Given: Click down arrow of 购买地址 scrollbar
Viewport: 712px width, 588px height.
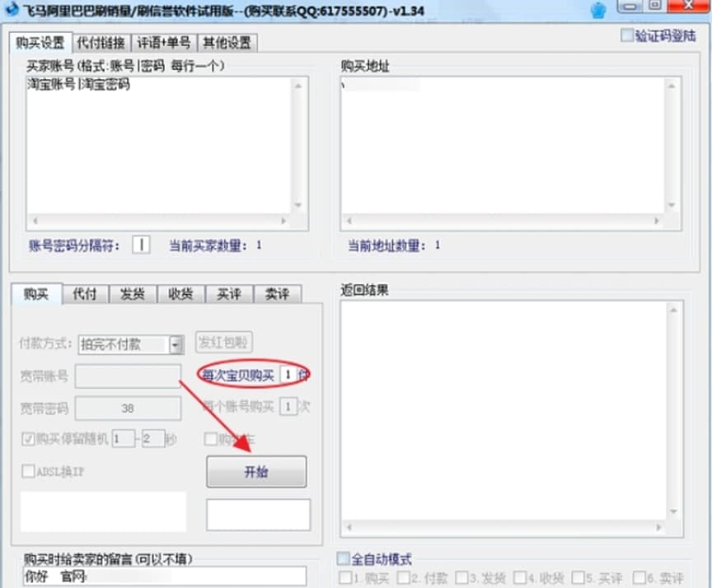Looking at the screenshot, I should tap(672, 205).
